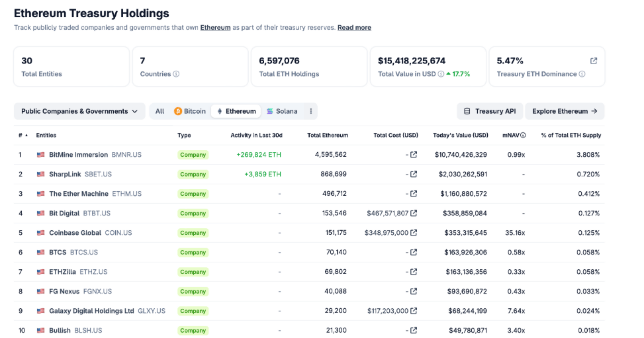Open BTCS entity link
Viewport: 644px width, 338px height.
58,252
